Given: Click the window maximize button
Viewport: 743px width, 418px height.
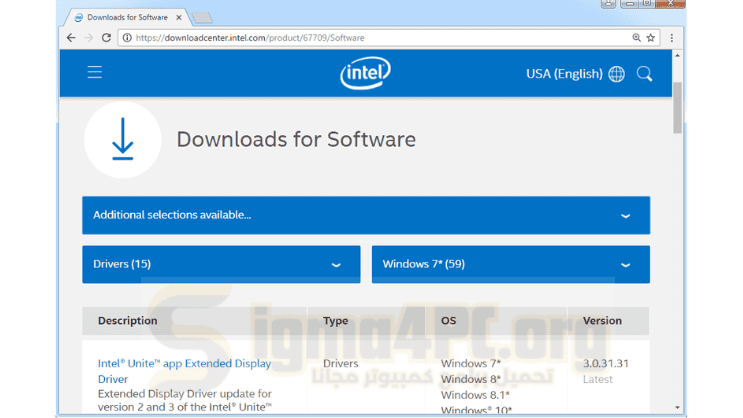Looking at the screenshot, I should [x=647, y=4].
